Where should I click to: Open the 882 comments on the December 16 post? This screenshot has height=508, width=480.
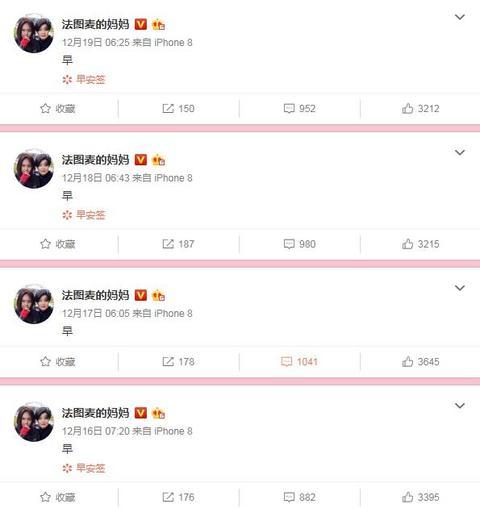(x=299, y=497)
